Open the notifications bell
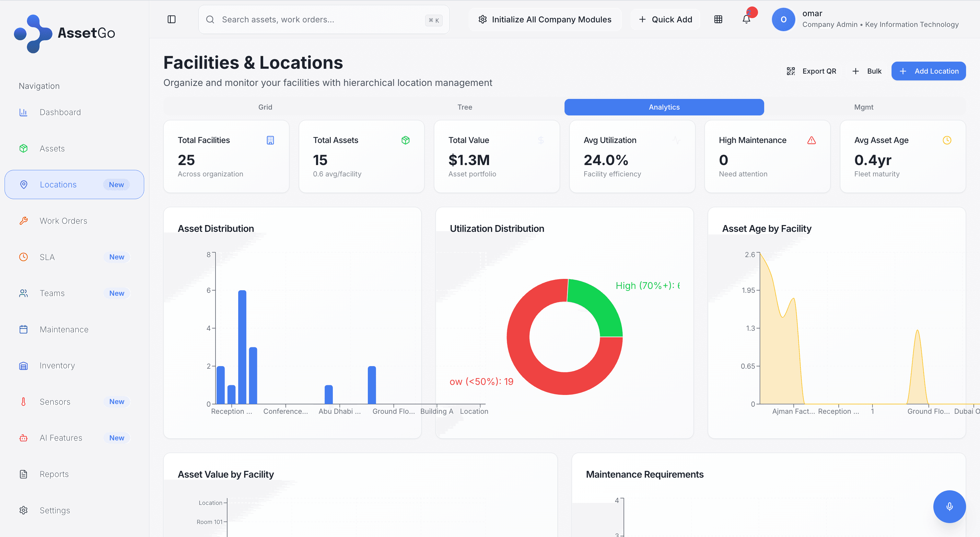The width and height of the screenshot is (980, 537). [746, 19]
